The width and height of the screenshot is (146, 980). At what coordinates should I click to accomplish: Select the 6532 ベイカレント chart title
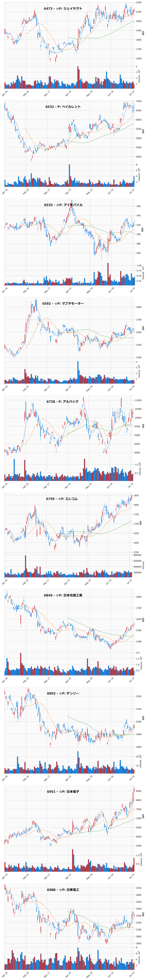click(x=63, y=107)
